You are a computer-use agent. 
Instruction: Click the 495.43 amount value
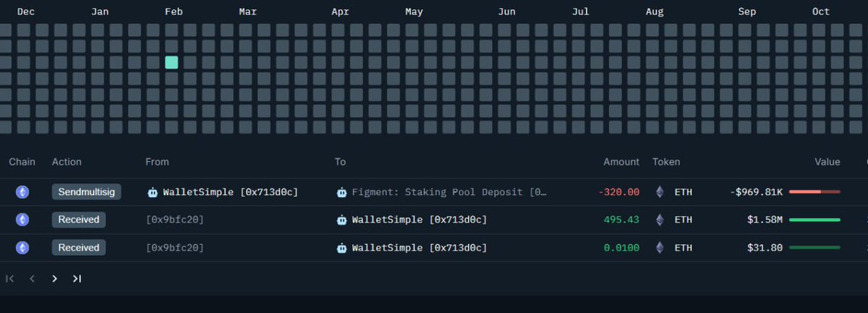pyautogui.click(x=622, y=219)
